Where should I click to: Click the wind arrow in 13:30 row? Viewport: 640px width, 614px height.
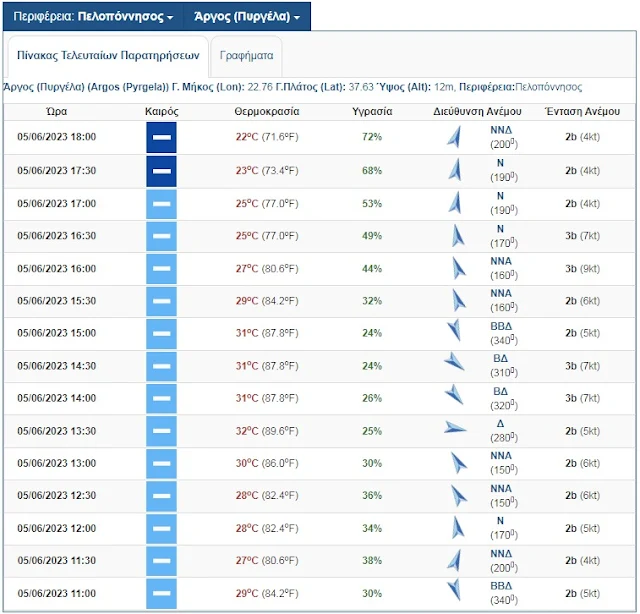click(455, 427)
